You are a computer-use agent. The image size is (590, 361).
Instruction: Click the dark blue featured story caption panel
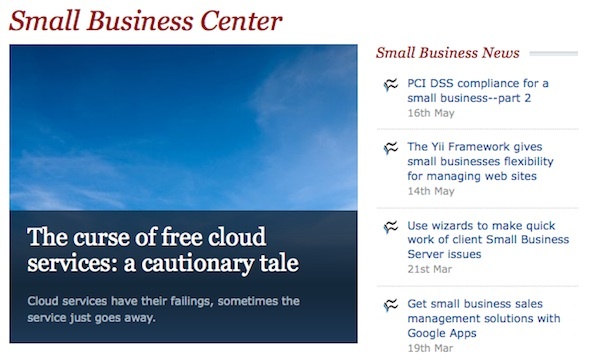click(184, 277)
